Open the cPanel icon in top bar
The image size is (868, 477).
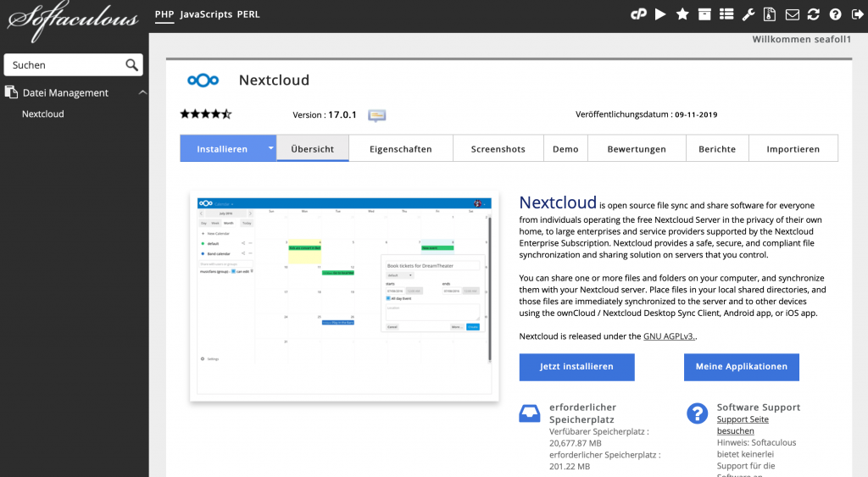pos(638,14)
